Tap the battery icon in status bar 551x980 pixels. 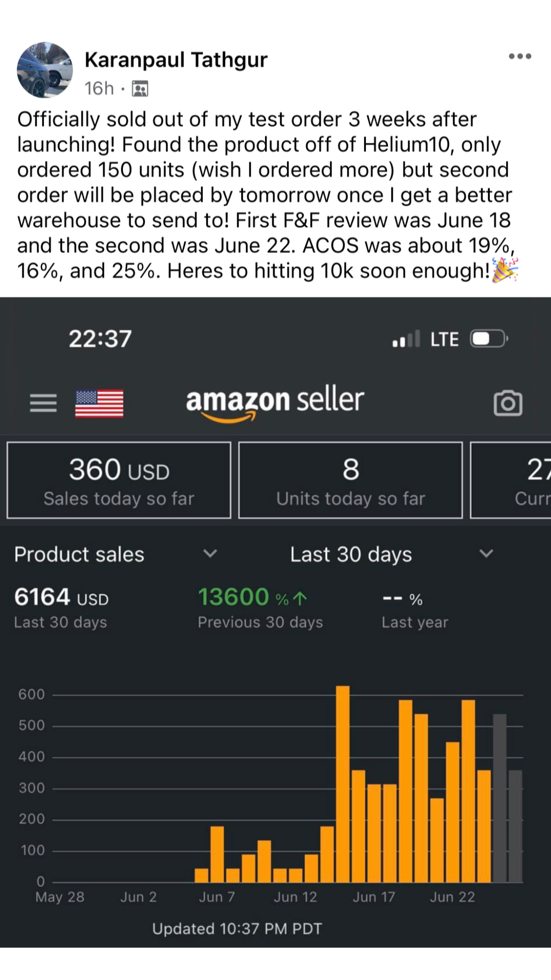point(488,339)
